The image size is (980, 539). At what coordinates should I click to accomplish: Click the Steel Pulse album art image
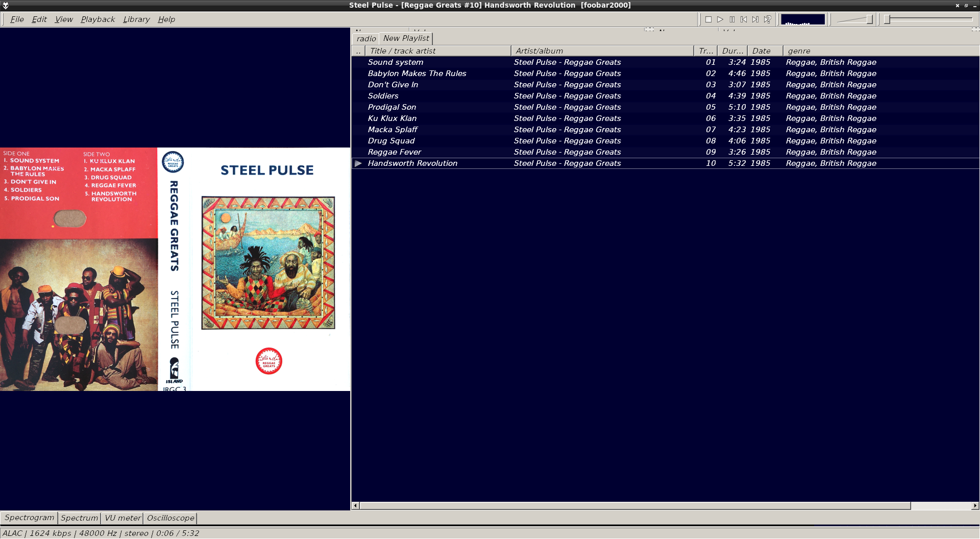[175, 269]
